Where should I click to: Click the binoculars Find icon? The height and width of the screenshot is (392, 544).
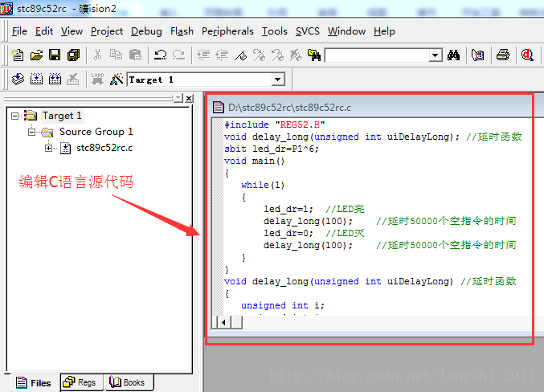453,55
